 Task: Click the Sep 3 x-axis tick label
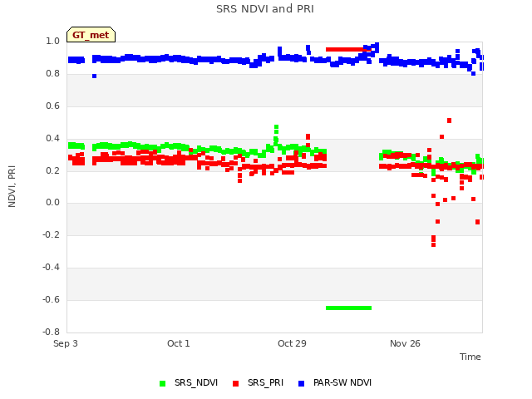[66, 343]
